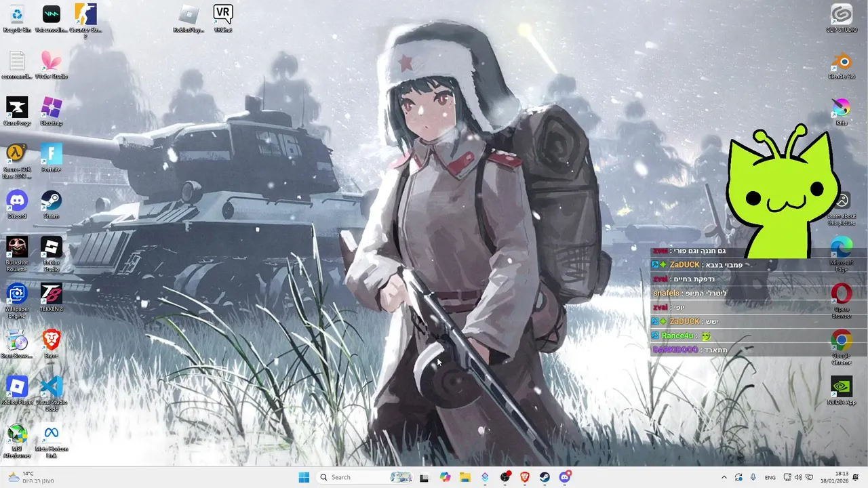Launch Opera Browser shortcut
This screenshot has height=488, width=868.
pyautogui.click(x=842, y=301)
